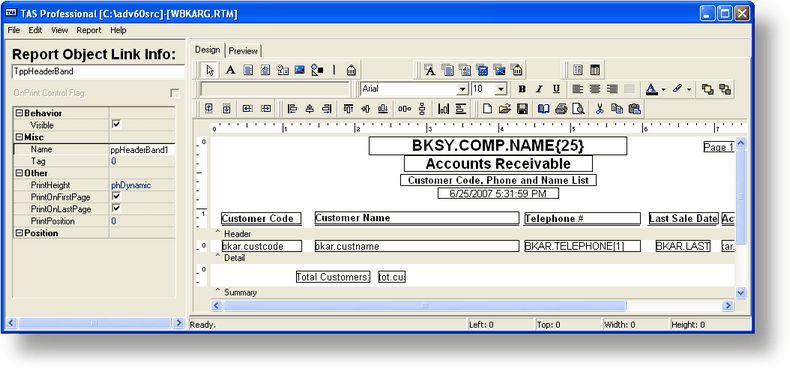Screen dimensions: 790x369
Task: Right-justify the selected text
Action: pyautogui.click(x=612, y=89)
